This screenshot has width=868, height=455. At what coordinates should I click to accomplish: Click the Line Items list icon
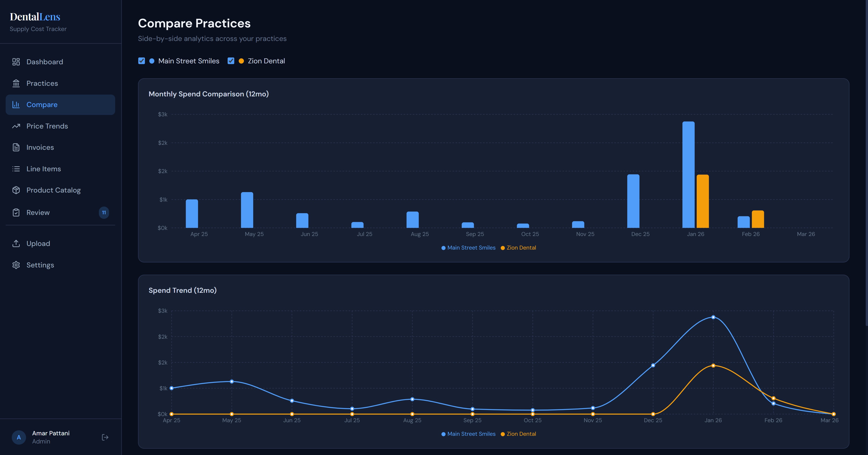16,169
